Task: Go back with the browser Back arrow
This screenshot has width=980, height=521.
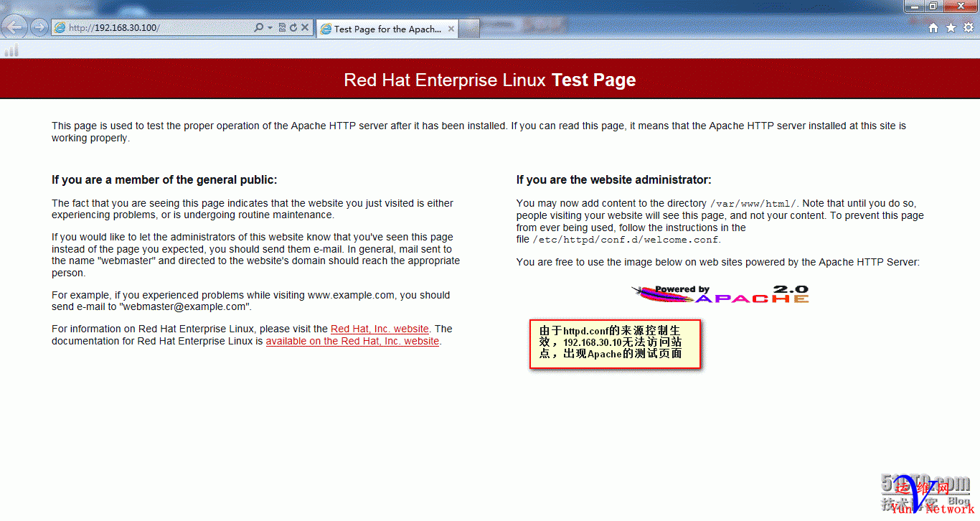Action: click(x=14, y=27)
